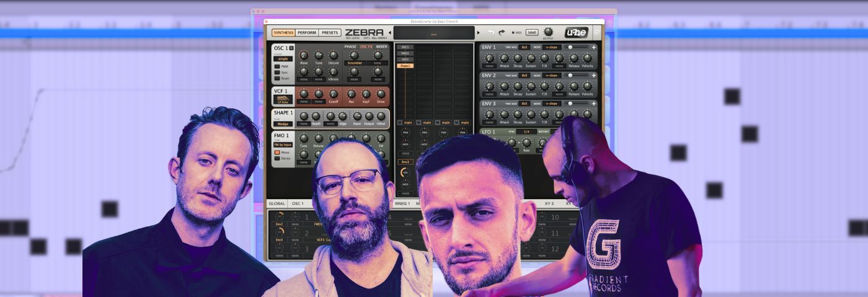Screen dimensions: 868x297
Task: Click the OUTPUT volume knob
Action: pyautogui.click(x=548, y=31)
